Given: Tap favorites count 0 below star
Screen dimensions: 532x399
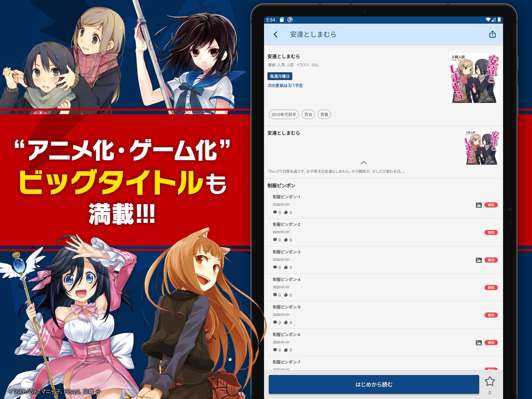Looking at the screenshot, I should [x=490, y=393].
